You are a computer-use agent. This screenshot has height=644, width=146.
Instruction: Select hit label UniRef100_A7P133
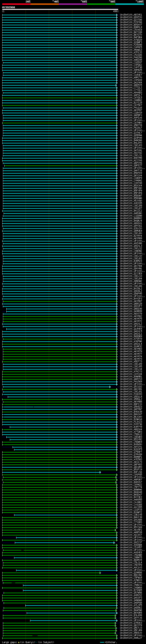click(131, 53)
